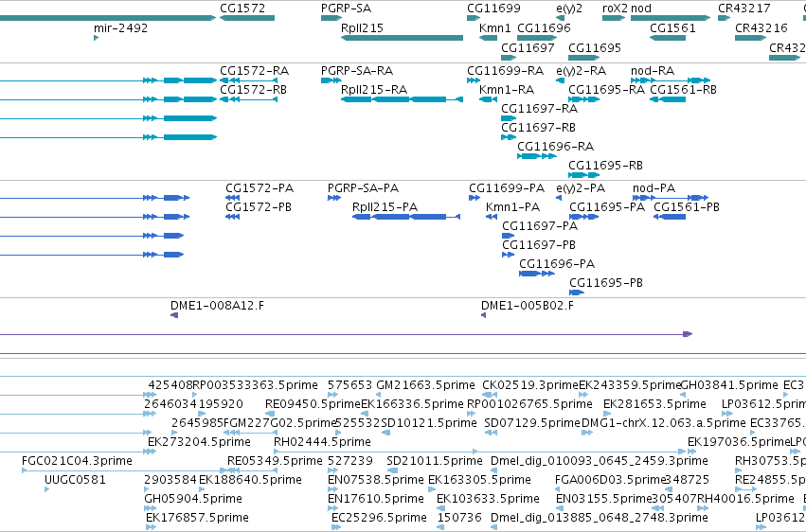The width and height of the screenshot is (806, 532).
Task: Click the DME1-008A12.F feature label
Action: pyautogui.click(x=217, y=306)
